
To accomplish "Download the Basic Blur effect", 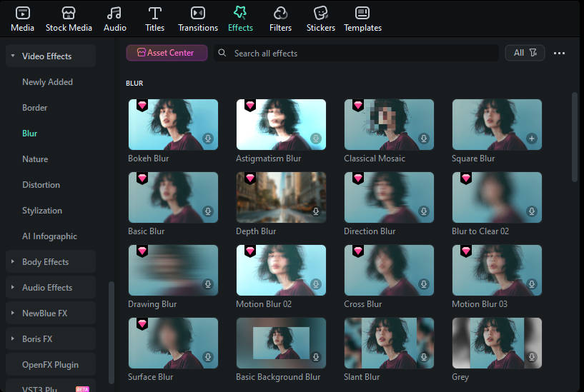I will (x=208, y=211).
